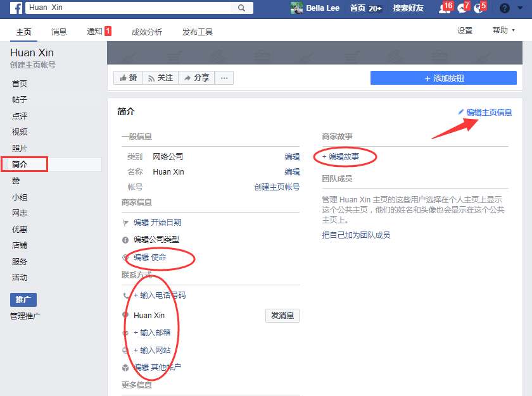Open messages icon with 7 badge
This screenshot has height=396, width=532.
[x=462, y=8]
